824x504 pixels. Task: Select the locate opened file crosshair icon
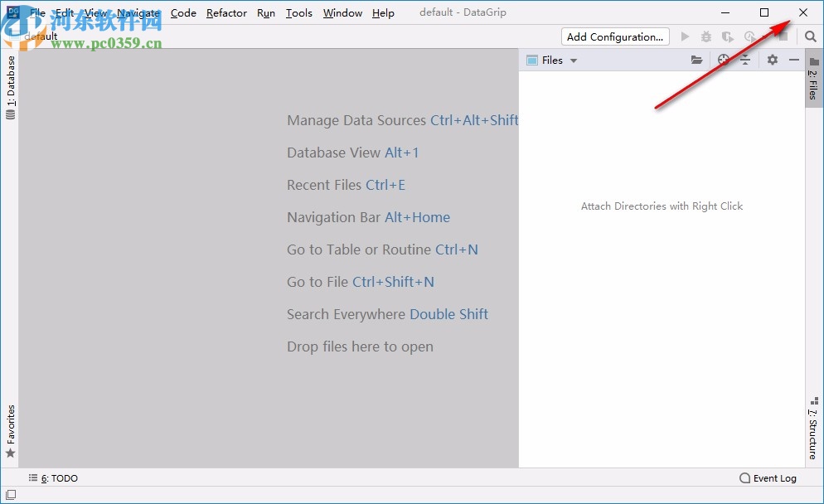click(723, 60)
